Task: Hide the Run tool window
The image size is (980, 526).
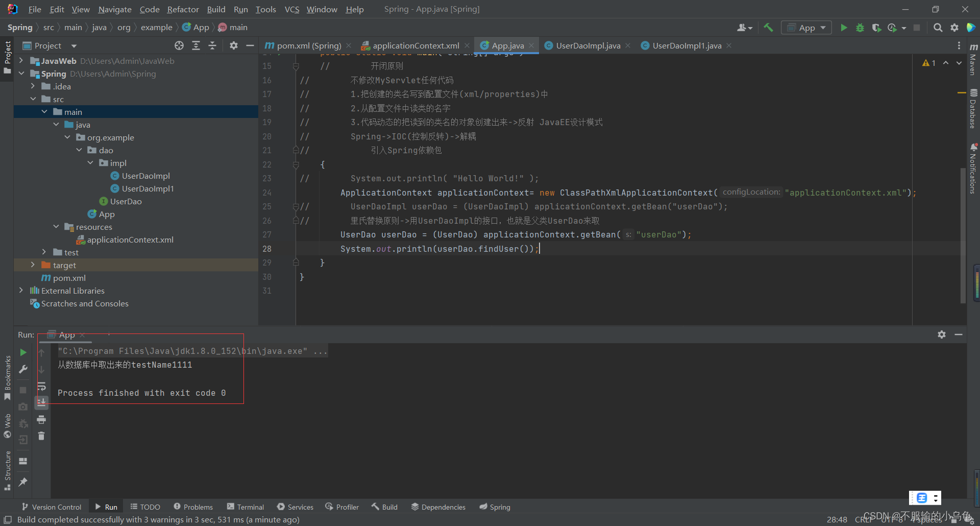Action: [959, 334]
